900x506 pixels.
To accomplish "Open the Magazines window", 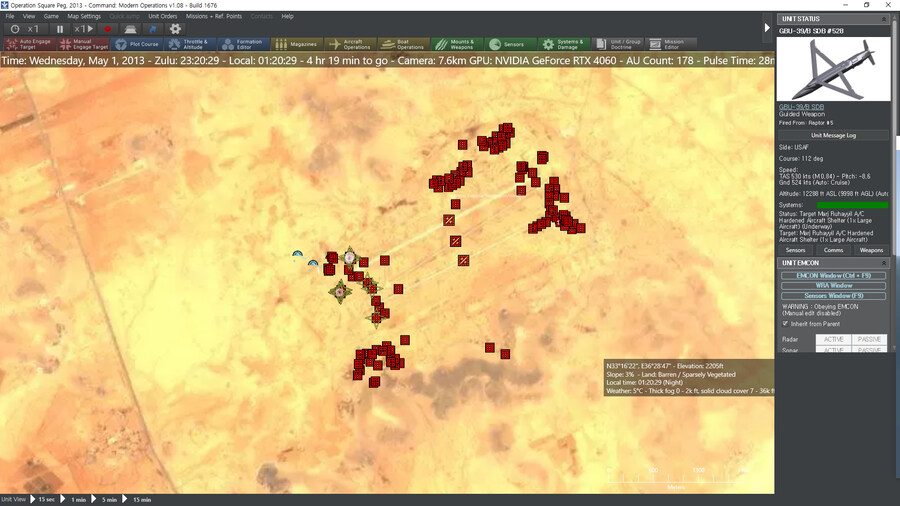I will pos(297,44).
